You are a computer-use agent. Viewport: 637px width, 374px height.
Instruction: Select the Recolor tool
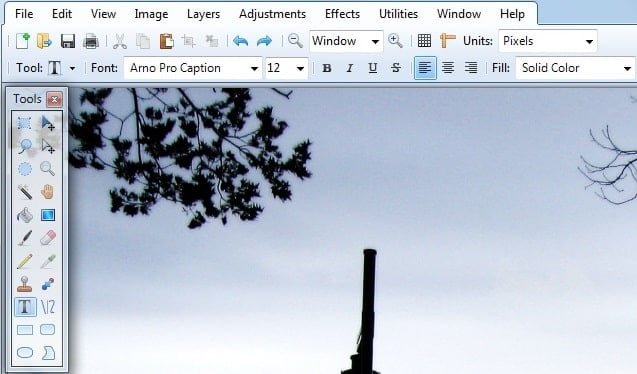48,284
